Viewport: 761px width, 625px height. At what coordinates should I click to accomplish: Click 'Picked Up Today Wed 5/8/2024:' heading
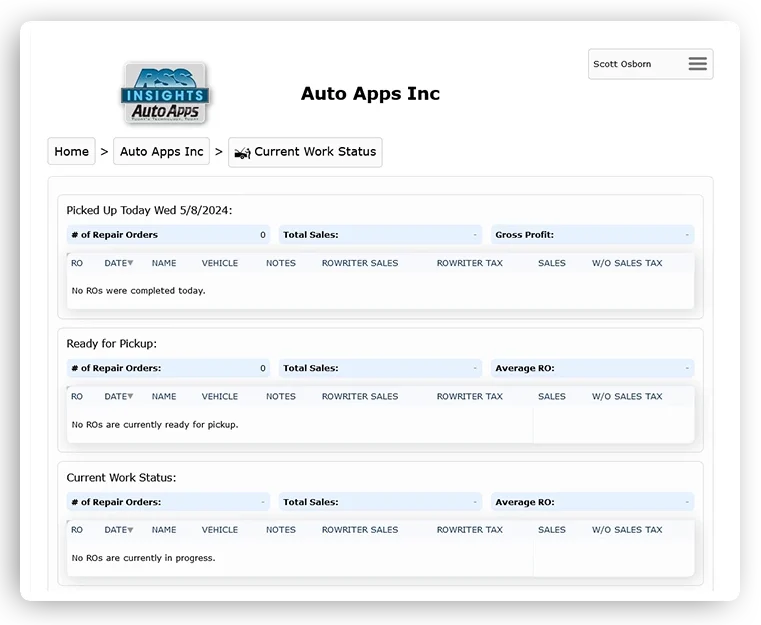(149, 210)
